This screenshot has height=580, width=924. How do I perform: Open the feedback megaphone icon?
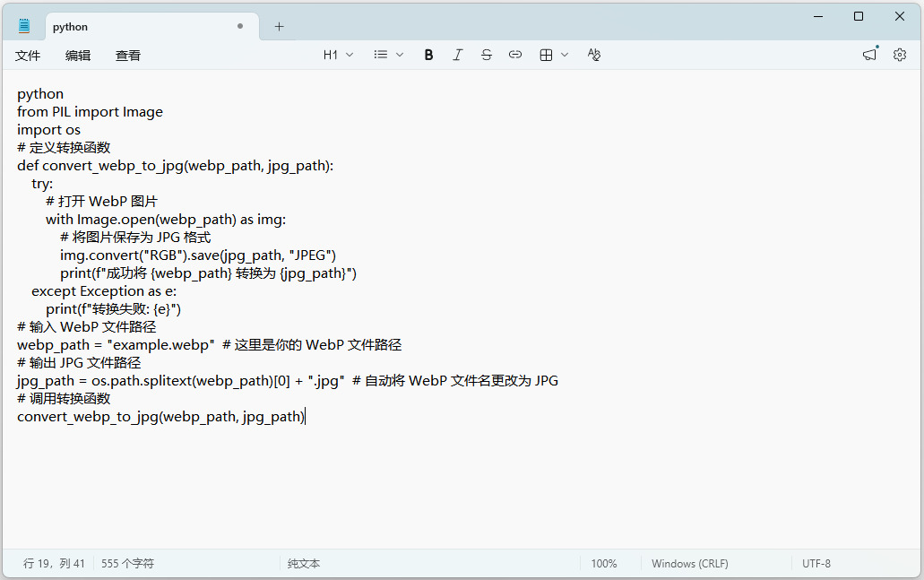870,55
